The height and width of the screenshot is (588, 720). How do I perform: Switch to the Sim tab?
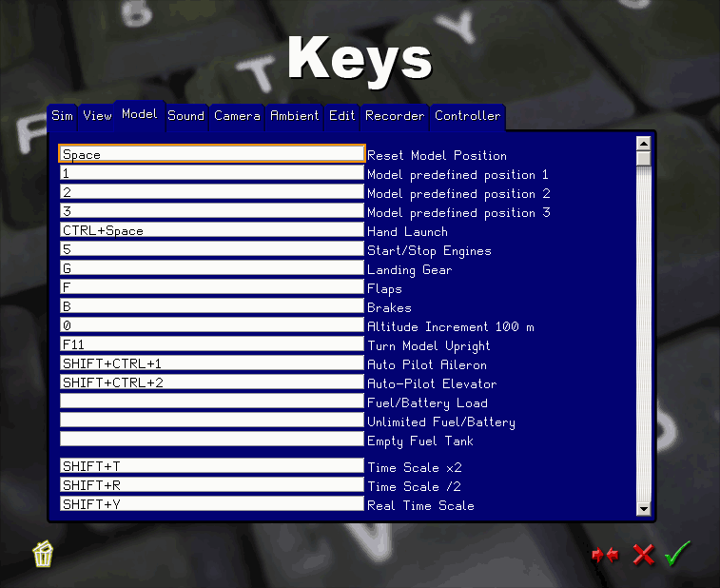pos(62,116)
